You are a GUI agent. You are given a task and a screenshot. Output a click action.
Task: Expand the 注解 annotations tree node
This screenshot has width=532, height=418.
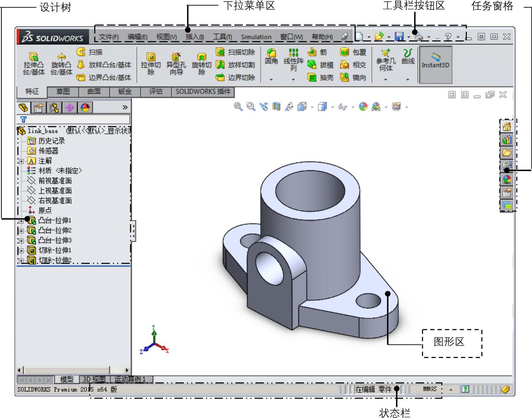pyautogui.click(x=21, y=161)
